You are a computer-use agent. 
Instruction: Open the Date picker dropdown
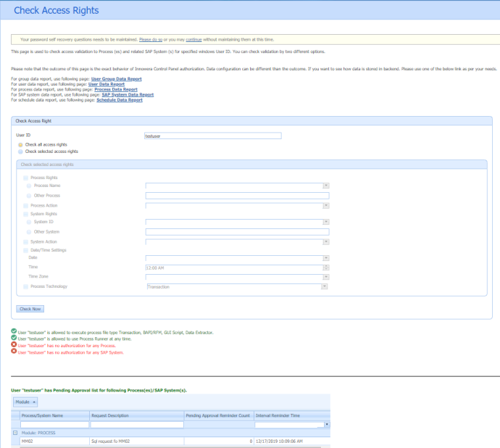click(326, 258)
